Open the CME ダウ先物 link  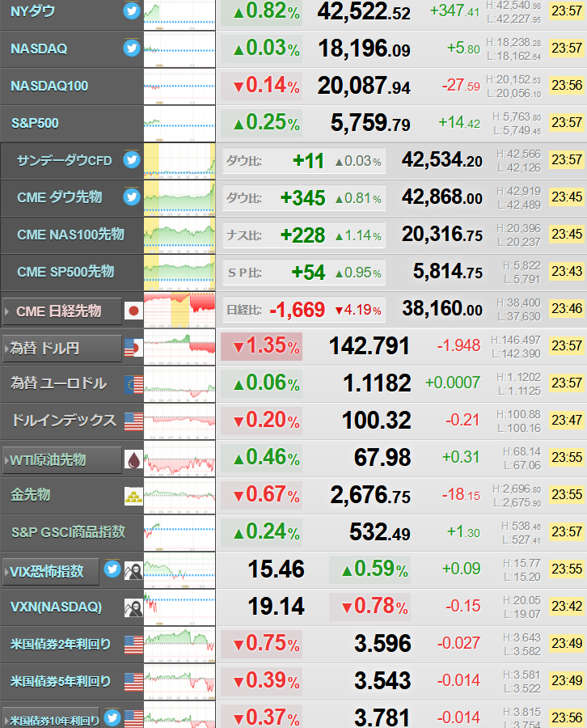pos(59,197)
